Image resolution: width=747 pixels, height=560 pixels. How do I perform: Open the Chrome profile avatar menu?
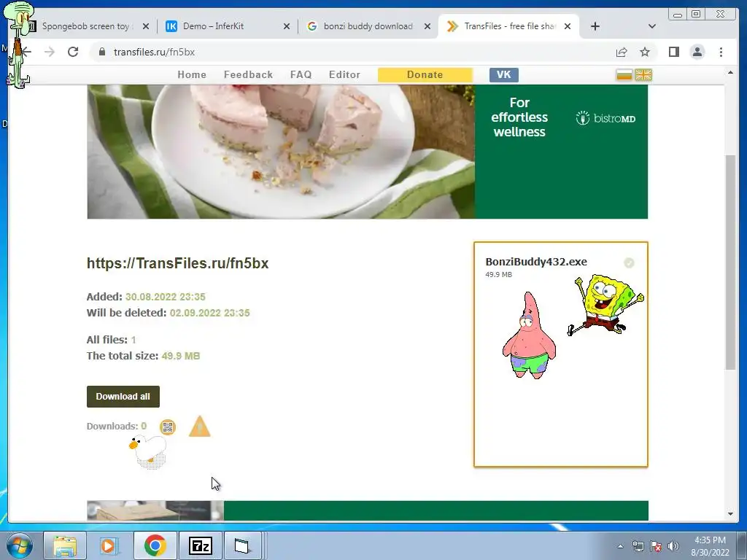coord(697,52)
